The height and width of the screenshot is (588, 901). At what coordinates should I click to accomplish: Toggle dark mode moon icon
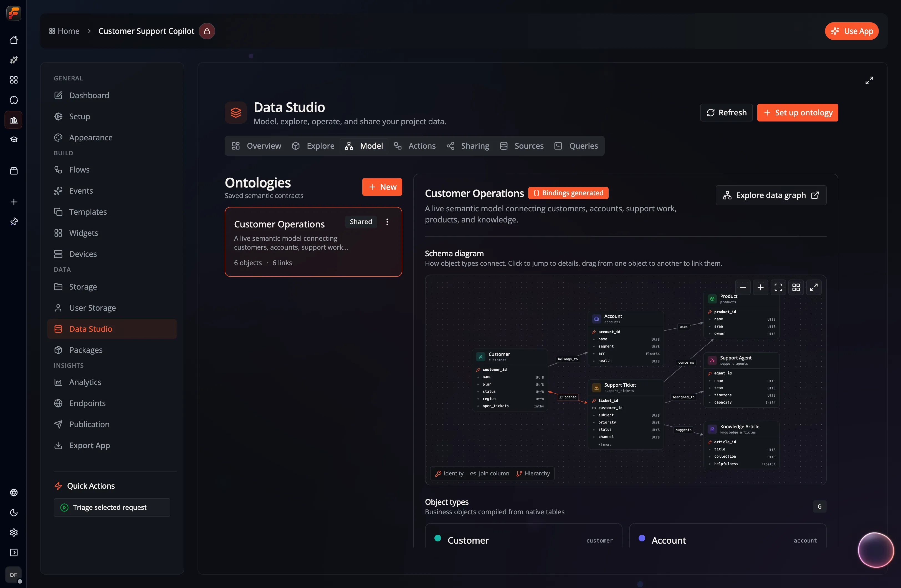coord(14,512)
